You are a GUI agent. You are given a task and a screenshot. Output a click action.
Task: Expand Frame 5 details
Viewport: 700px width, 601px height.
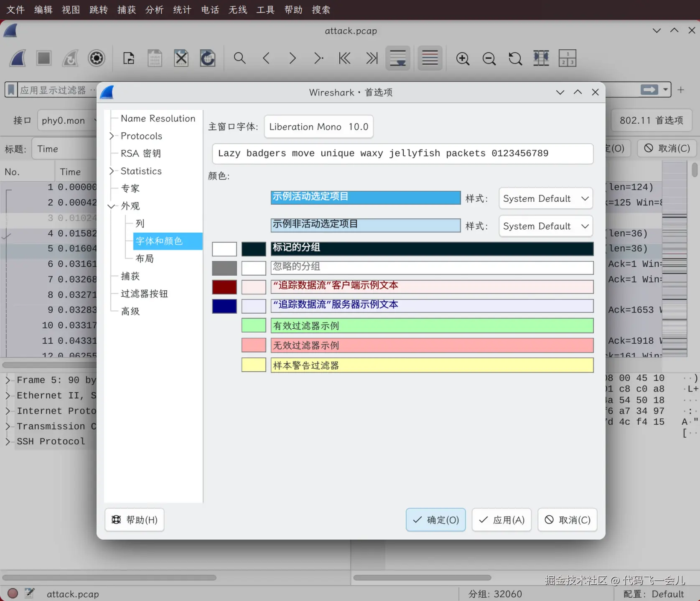[8, 380]
